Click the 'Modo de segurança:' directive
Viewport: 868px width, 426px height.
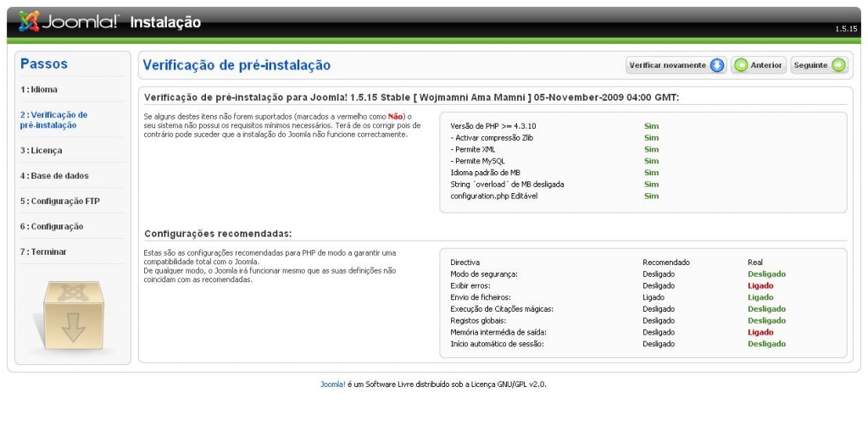(x=484, y=274)
